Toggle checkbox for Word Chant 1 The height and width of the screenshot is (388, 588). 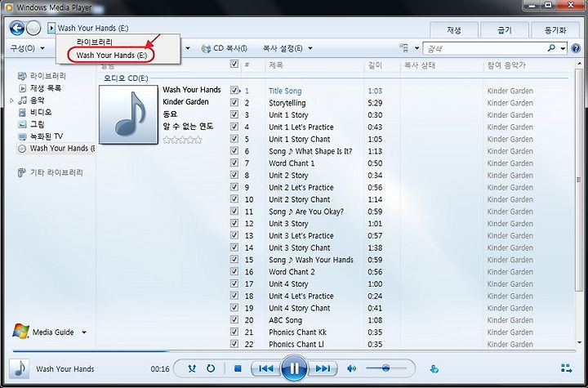[234, 163]
